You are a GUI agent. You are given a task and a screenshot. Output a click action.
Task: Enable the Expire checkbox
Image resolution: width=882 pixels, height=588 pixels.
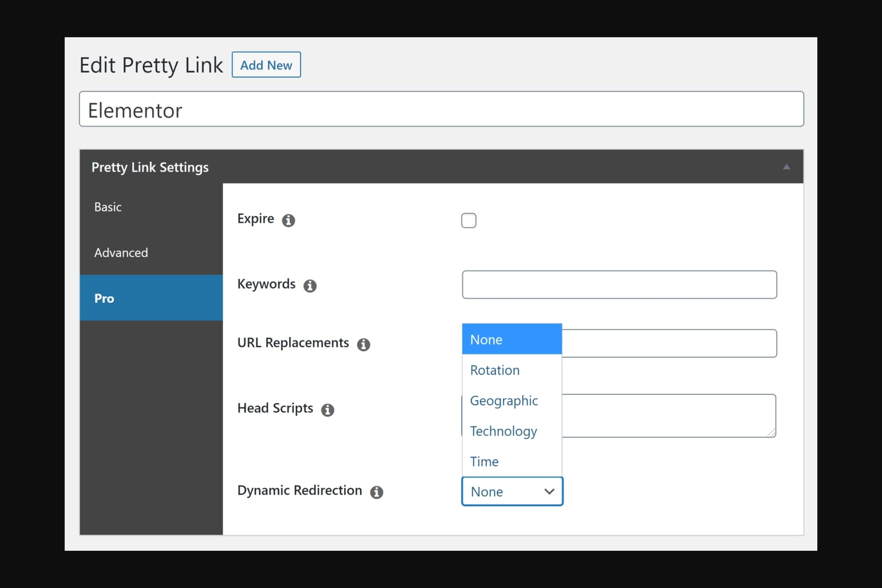coord(468,220)
